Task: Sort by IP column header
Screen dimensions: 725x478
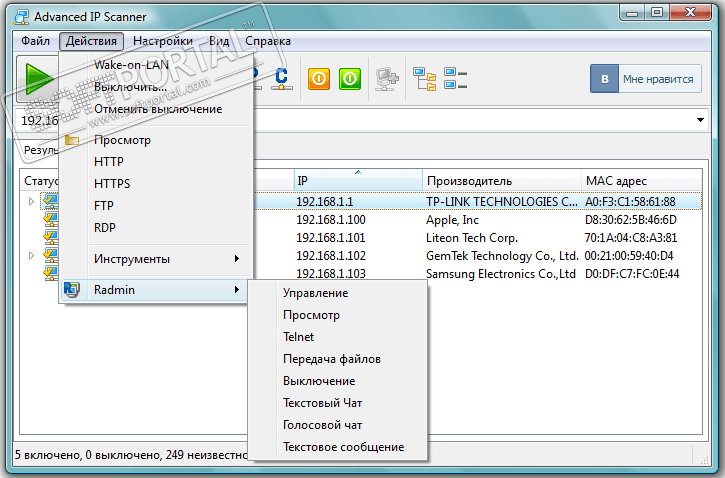Action: (x=358, y=180)
